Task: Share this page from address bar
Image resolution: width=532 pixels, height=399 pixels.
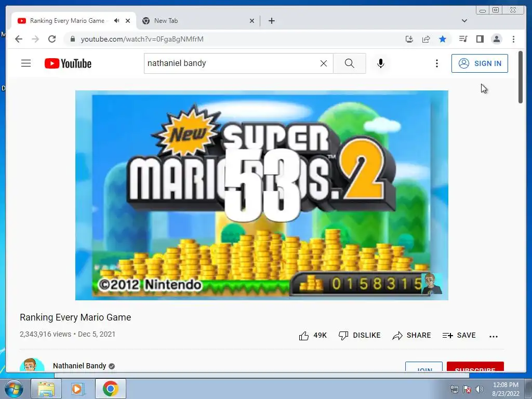Action: (x=426, y=39)
